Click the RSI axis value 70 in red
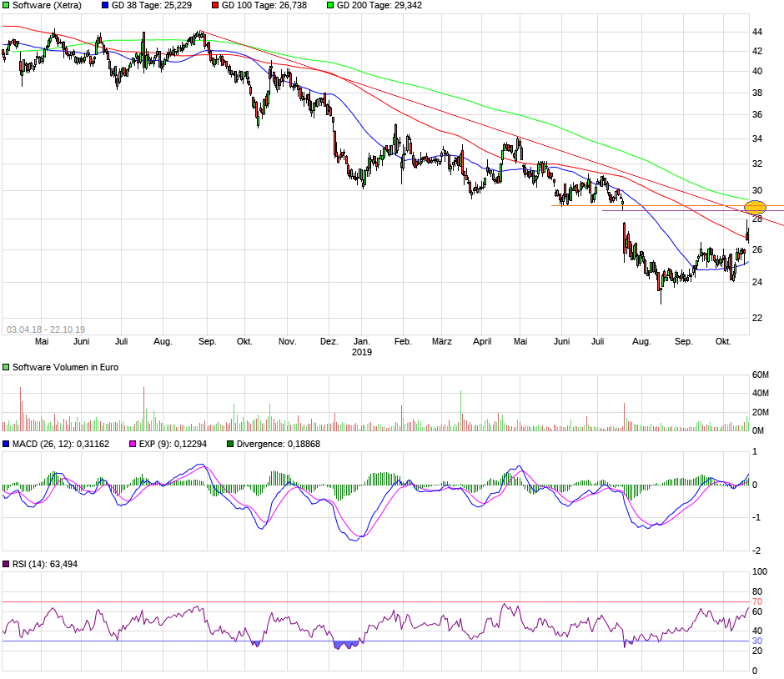The height and width of the screenshot is (679, 784). pos(757,601)
